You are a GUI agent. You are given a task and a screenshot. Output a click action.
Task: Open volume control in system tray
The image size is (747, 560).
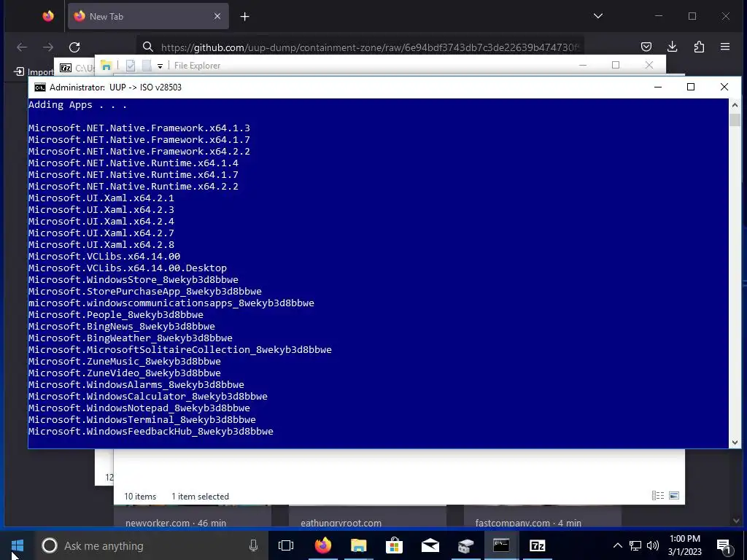tap(653, 545)
